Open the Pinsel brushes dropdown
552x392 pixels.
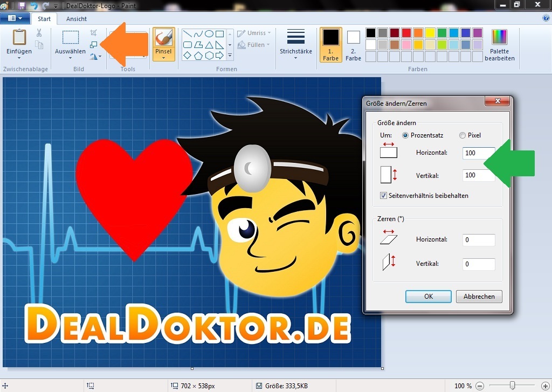click(163, 58)
